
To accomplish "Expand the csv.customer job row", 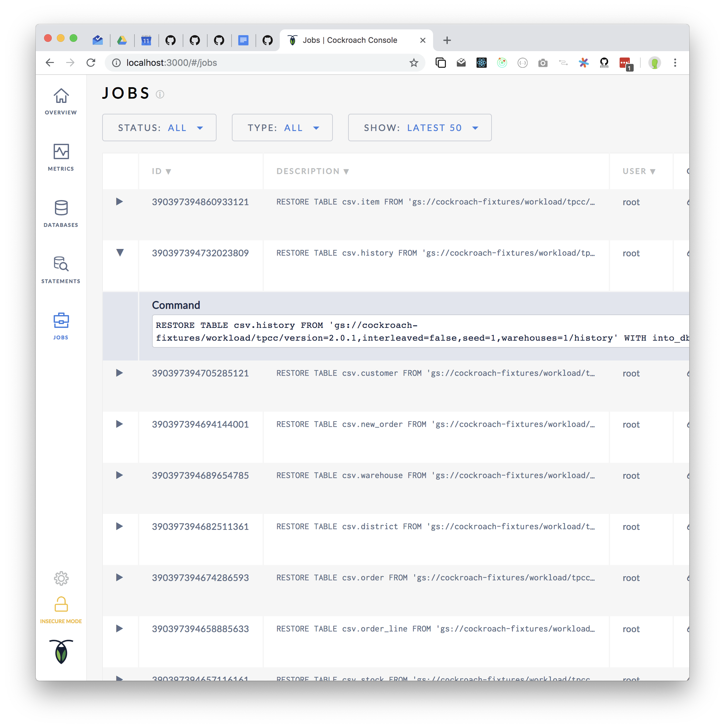I will (119, 373).
